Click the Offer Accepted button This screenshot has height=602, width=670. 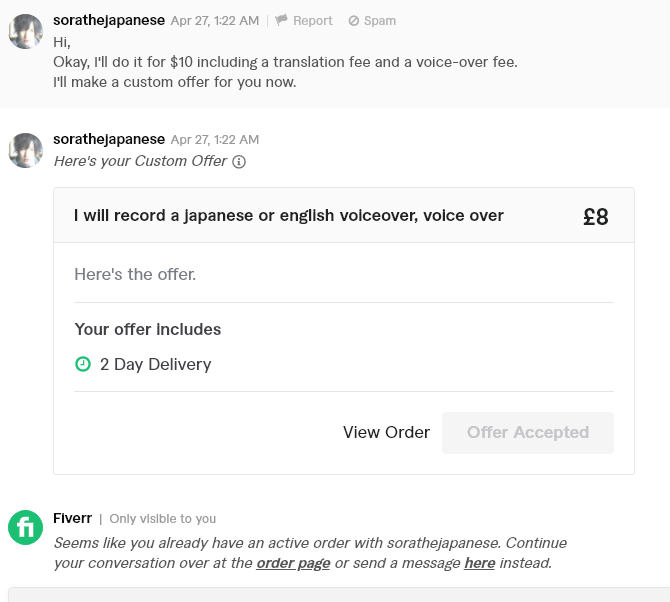pos(528,433)
